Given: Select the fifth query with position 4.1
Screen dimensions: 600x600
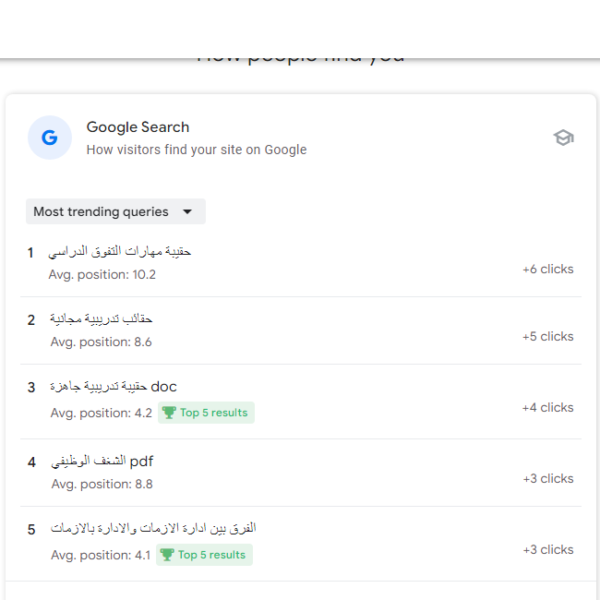Looking at the screenshot, I should point(301,544).
